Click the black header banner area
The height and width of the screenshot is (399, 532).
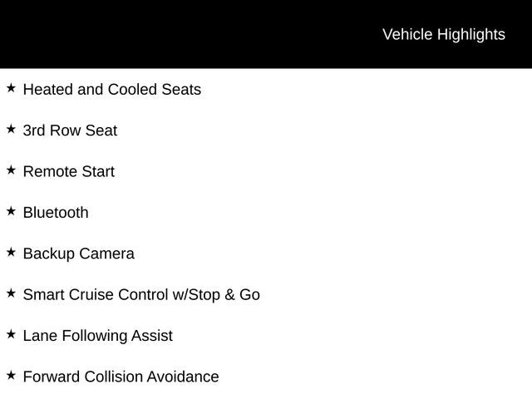click(x=266, y=34)
